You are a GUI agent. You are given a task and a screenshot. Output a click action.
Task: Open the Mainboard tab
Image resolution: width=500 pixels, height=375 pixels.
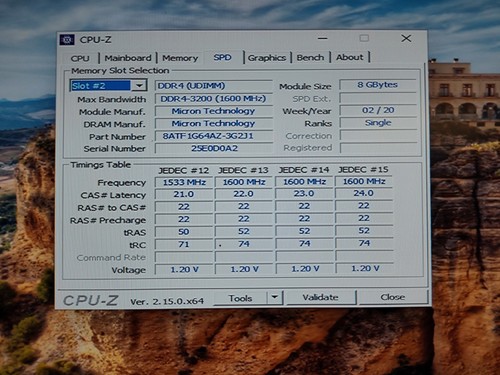[x=128, y=58]
